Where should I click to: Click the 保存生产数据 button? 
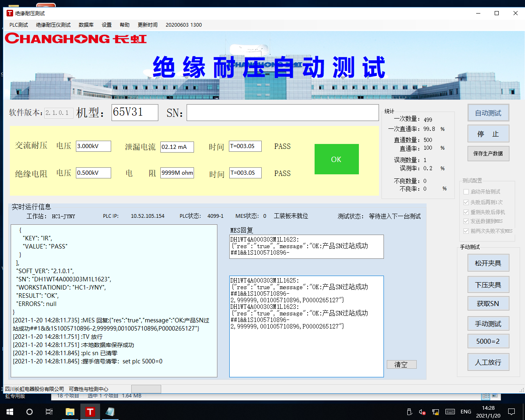(488, 153)
